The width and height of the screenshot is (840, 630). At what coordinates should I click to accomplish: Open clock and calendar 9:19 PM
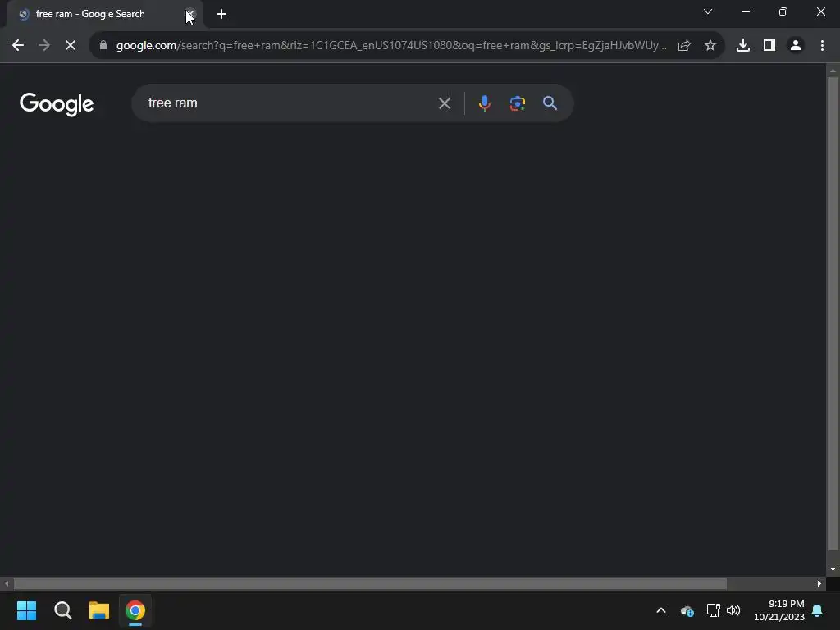pyautogui.click(x=779, y=610)
